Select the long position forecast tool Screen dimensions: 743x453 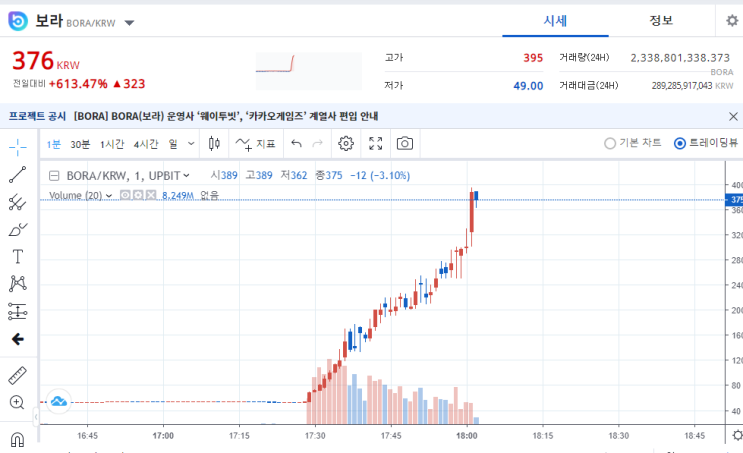18,311
